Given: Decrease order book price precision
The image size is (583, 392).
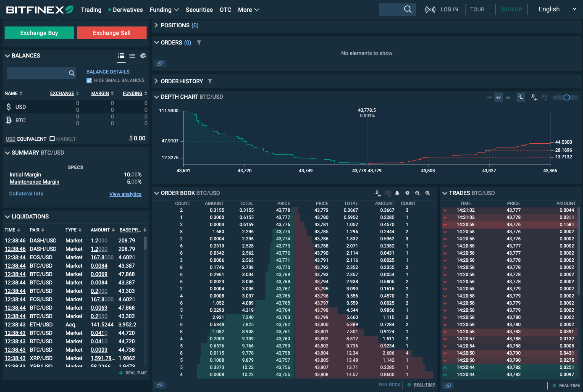Looking at the screenshot, I should 378,193.
